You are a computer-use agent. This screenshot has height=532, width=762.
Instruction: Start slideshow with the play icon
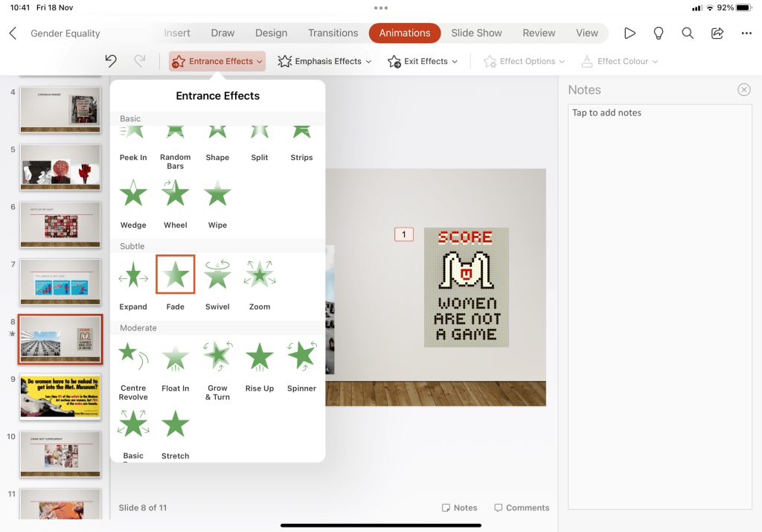(x=630, y=33)
